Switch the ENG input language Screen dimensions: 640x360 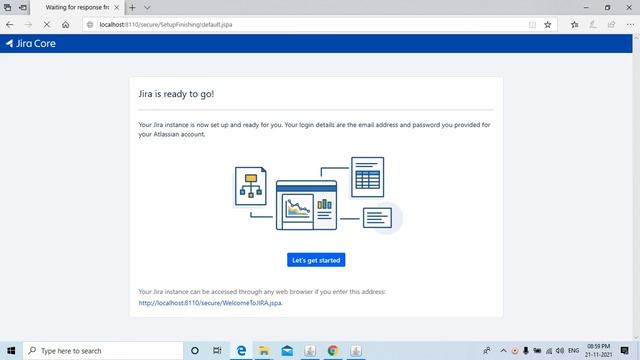tap(573, 351)
